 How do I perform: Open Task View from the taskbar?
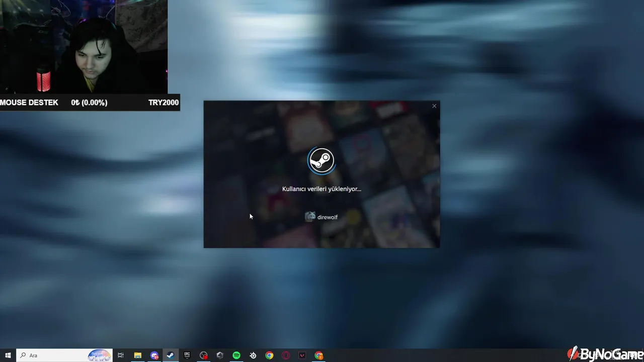point(121,355)
